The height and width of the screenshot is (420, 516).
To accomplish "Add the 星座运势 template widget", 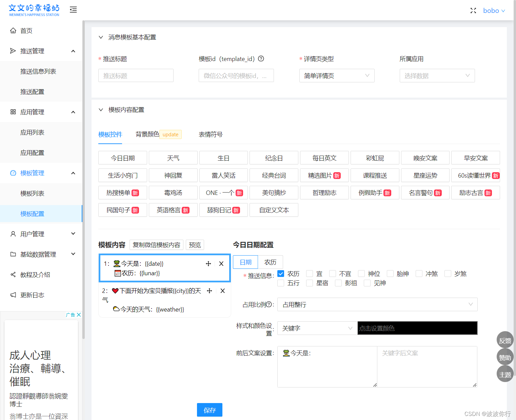I will (x=425, y=175).
